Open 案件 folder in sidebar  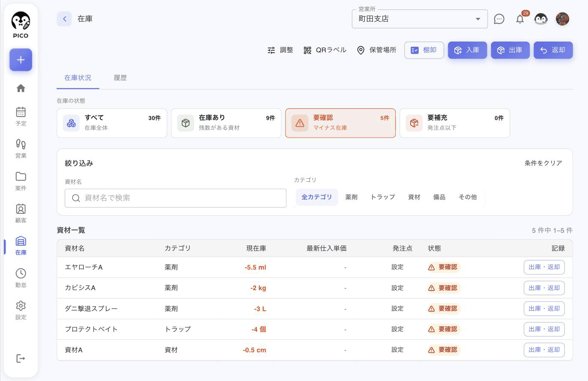tap(21, 181)
